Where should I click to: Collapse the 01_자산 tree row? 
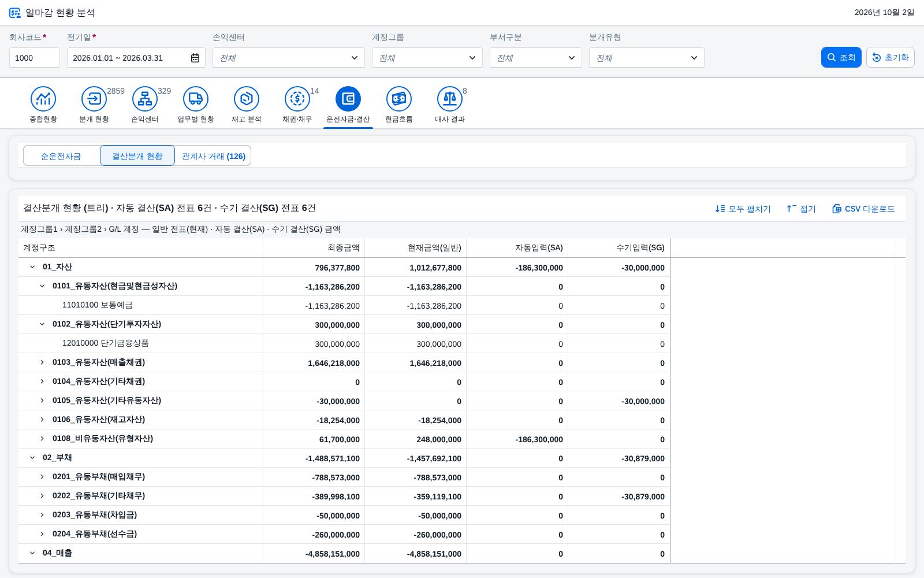tap(32, 267)
